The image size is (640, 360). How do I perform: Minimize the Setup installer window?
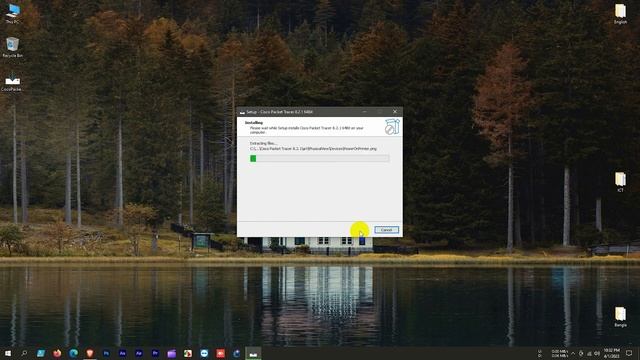pyautogui.click(x=364, y=111)
